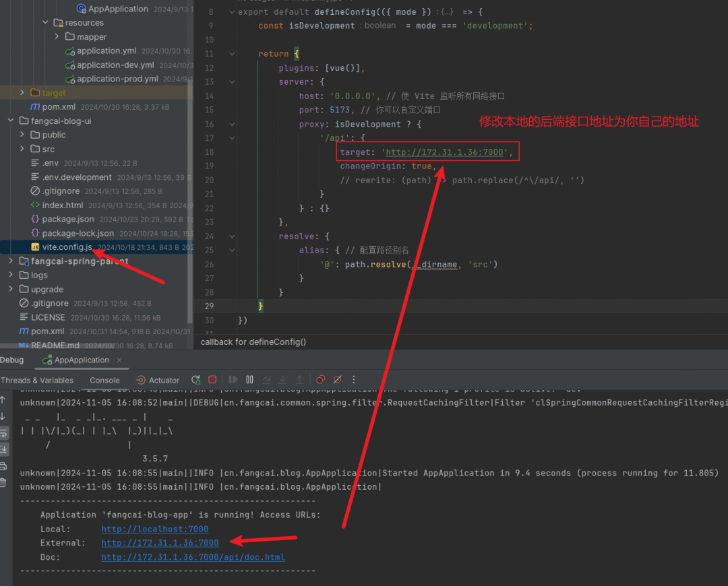Close the AppApplication debug tab
This screenshot has width=728, height=586.
click(119, 360)
